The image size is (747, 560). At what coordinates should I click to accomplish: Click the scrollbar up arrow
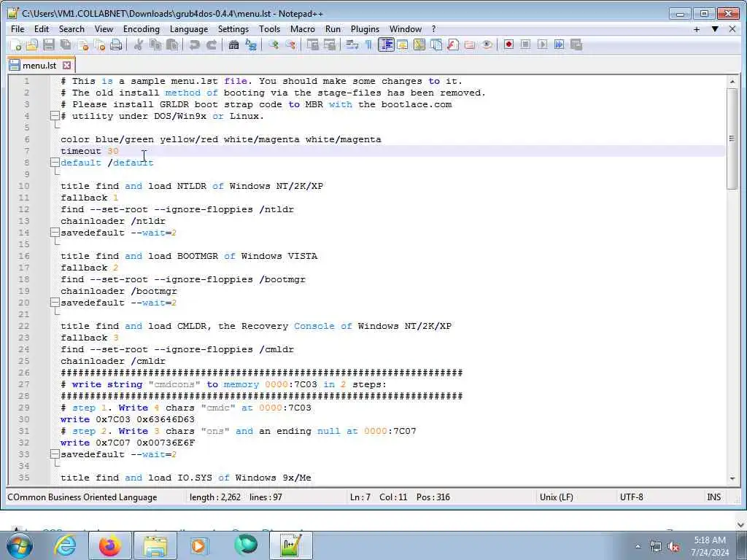732,82
